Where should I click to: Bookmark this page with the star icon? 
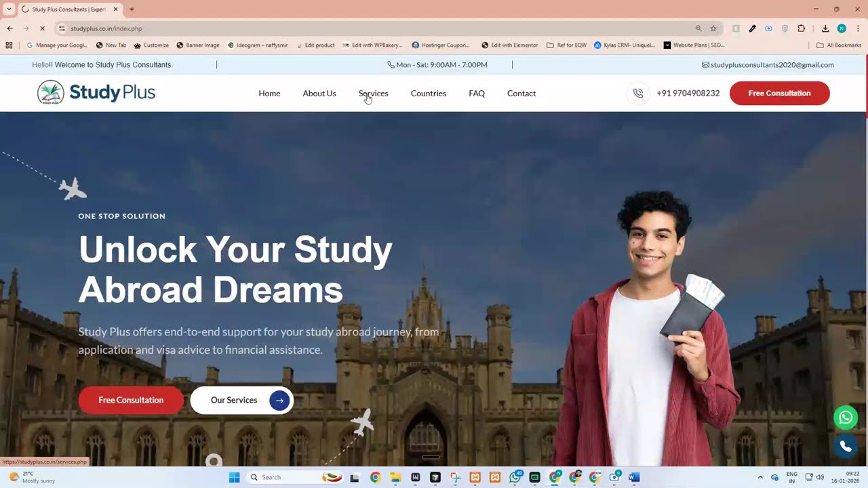[x=713, y=28]
